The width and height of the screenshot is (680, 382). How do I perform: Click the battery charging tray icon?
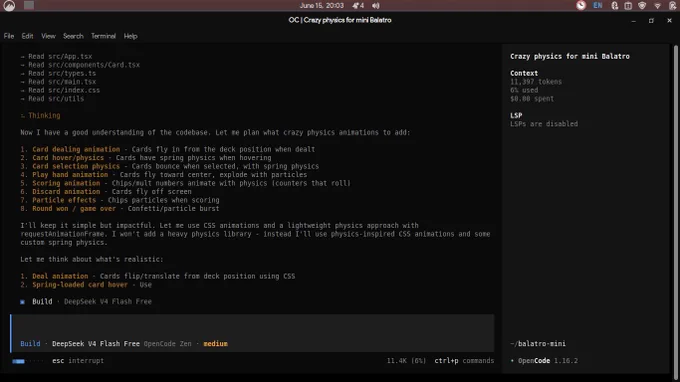672,6
